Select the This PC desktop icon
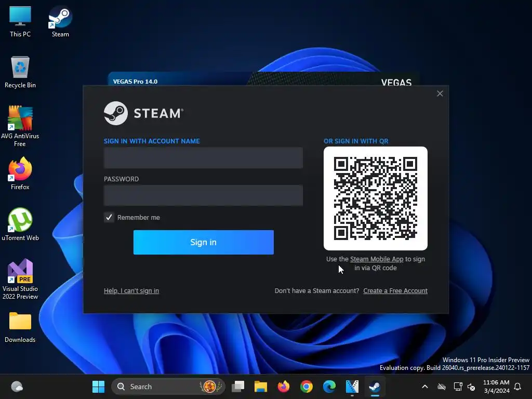The width and height of the screenshot is (532, 399). click(20, 21)
